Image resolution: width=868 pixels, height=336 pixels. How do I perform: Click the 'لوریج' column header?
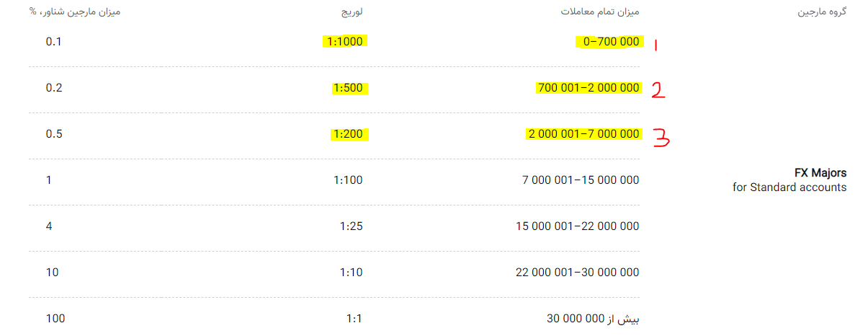(x=352, y=12)
